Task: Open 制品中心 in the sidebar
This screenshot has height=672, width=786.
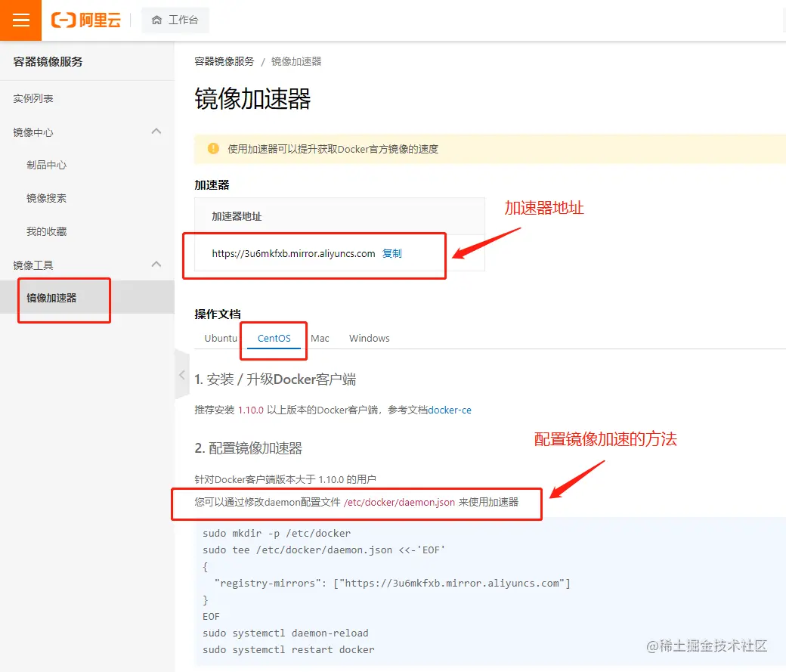Action: (x=46, y=165)
